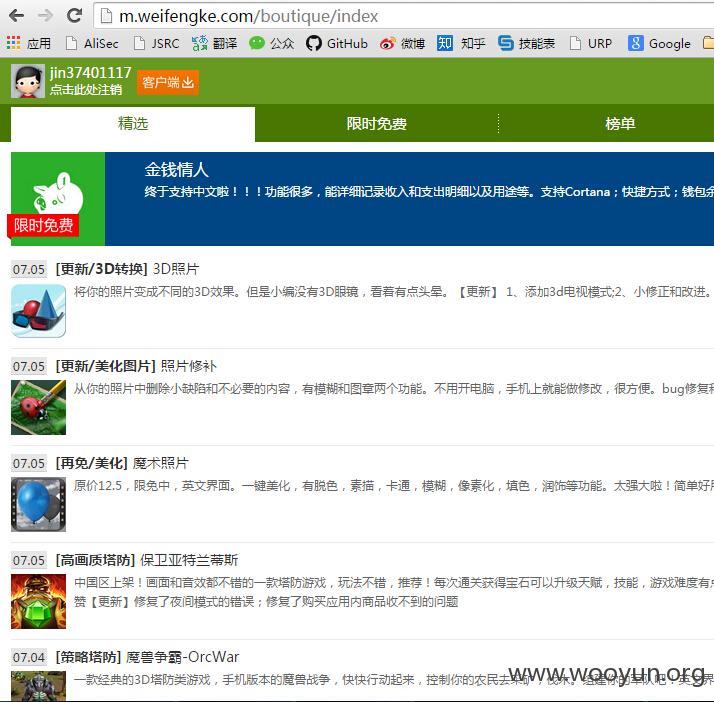Click the user avatar picture
This screenshot has height=702, width=714.
coord(28,81)
